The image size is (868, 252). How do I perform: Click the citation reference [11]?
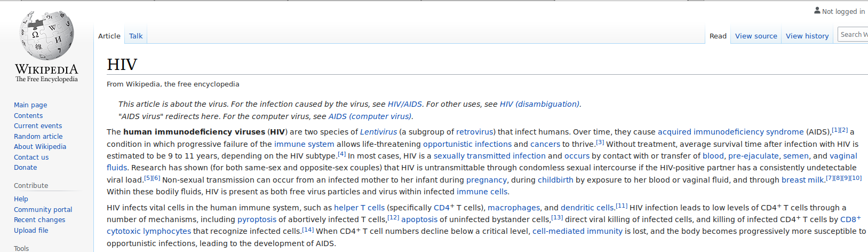tap(622, 206)
